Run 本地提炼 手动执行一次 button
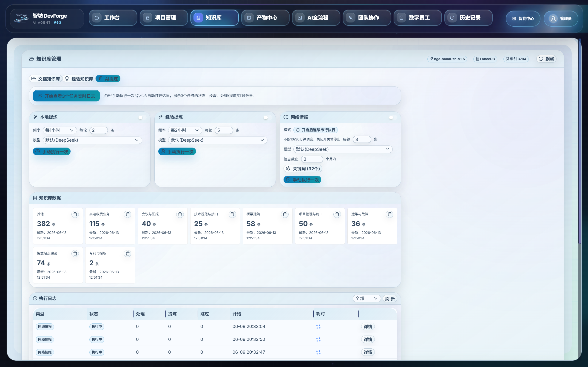Image resolution: width=588 pixels, height=367 pixels. pos(52,151)
